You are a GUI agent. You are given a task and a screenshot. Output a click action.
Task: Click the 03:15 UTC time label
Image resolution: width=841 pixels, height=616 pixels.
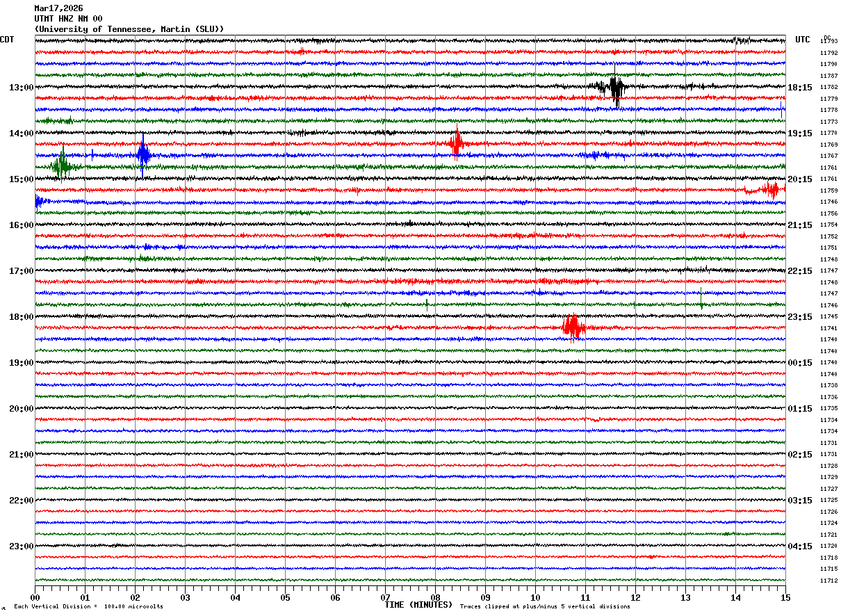tap(800, 500)
